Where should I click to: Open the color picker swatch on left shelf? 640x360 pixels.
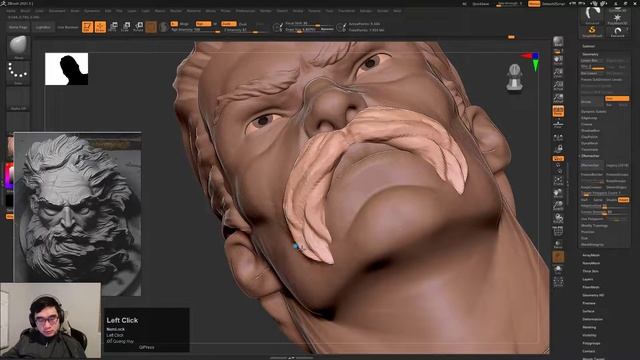(10, 176)
